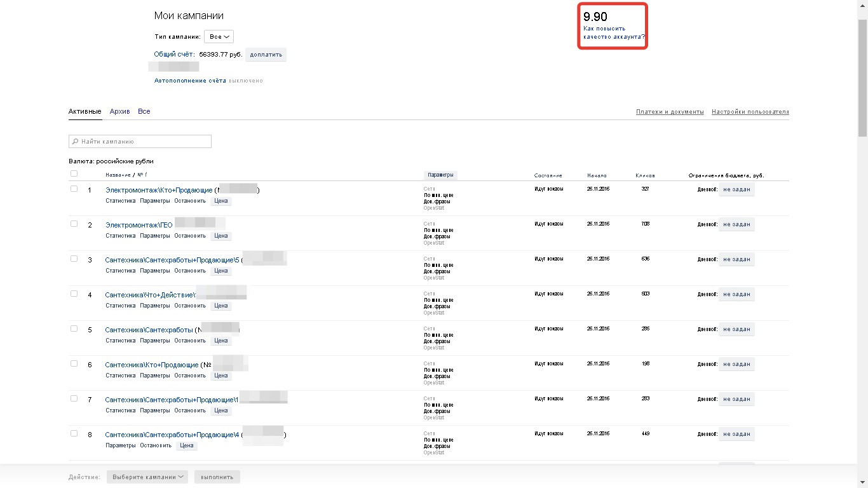Switch to the "Активные" tab

point(85,112)
